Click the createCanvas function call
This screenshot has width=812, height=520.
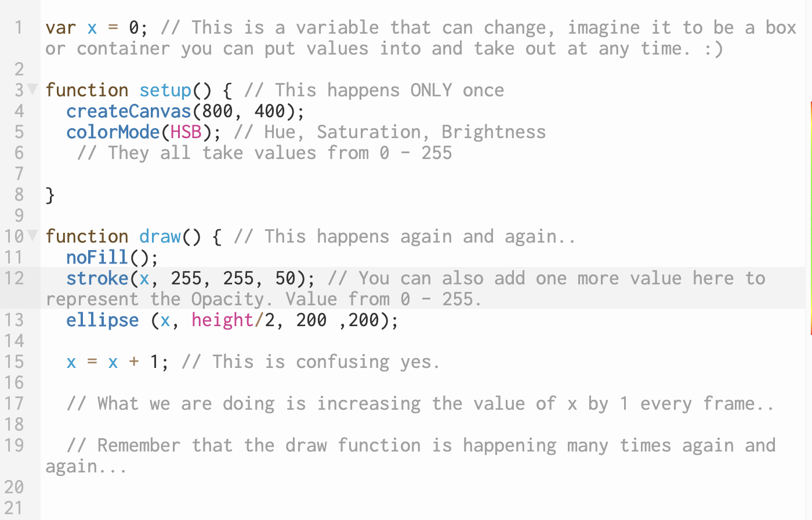pos(129,111)
